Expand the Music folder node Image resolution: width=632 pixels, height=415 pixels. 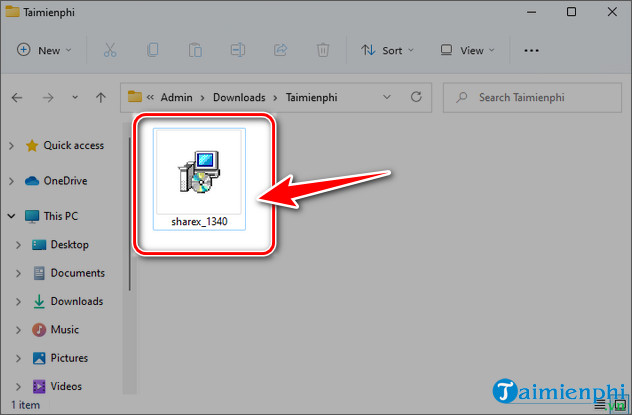(18, 330)
